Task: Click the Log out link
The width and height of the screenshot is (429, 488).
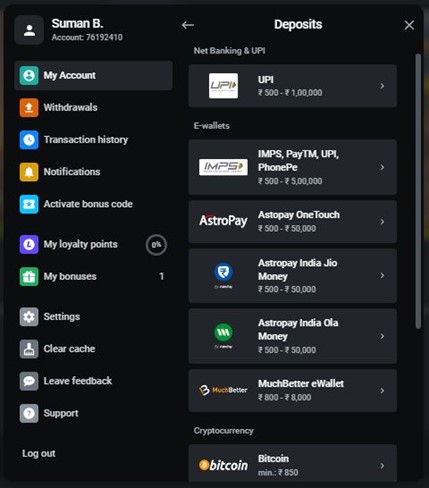Action: 39,453
